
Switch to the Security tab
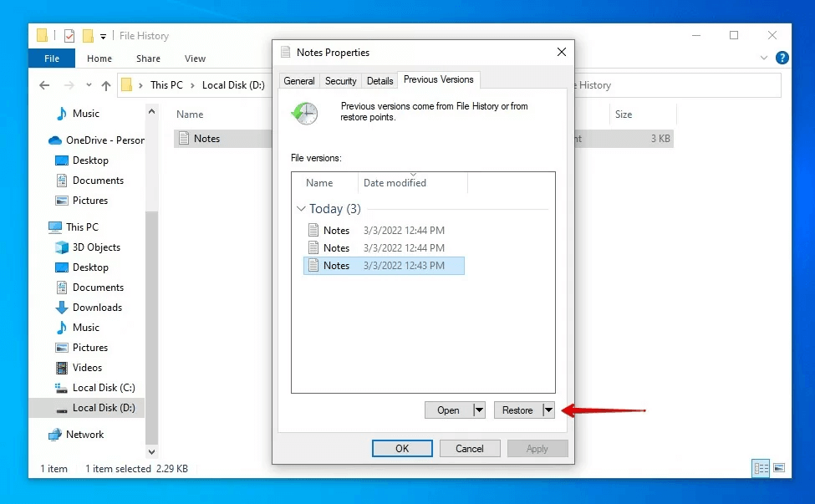click(x=340, y=81)
